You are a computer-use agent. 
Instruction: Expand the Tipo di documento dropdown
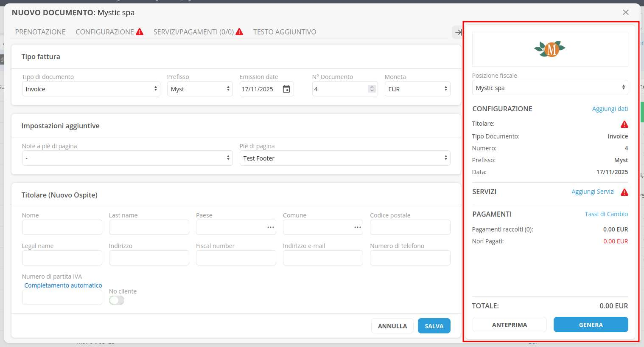coord(91,89)
